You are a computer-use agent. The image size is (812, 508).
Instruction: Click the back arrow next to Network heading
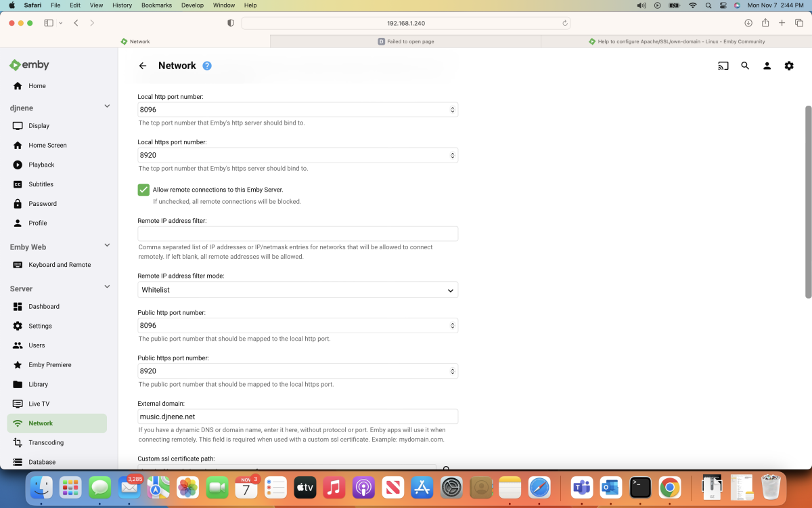tap(142, 66)
